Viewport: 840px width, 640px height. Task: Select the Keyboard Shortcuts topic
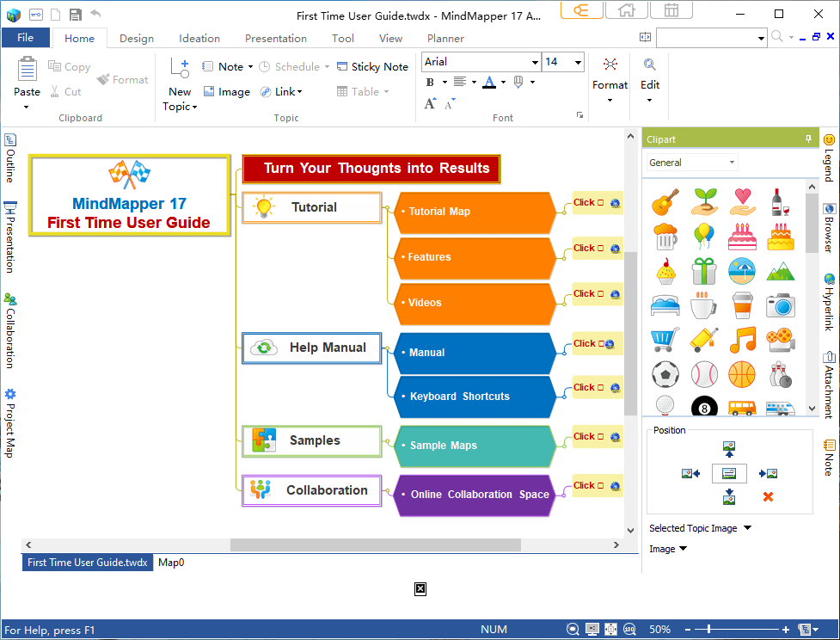tap(475, 397)
